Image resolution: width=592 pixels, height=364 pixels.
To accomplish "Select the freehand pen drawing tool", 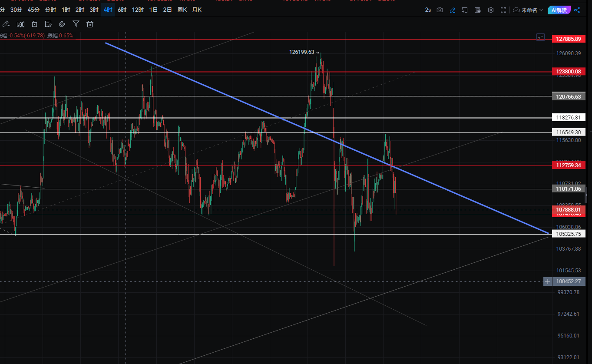I will click(6, 24).
